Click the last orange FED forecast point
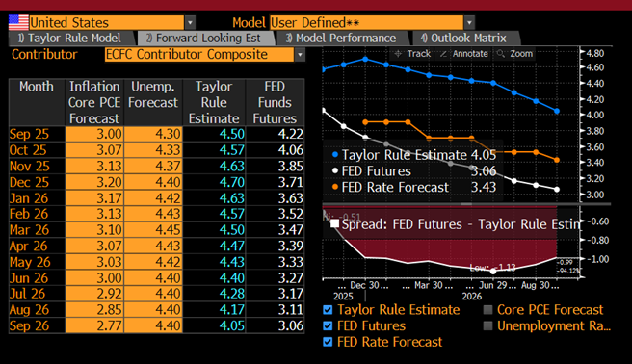Viewport: 632px width, 364px height. 557,160
